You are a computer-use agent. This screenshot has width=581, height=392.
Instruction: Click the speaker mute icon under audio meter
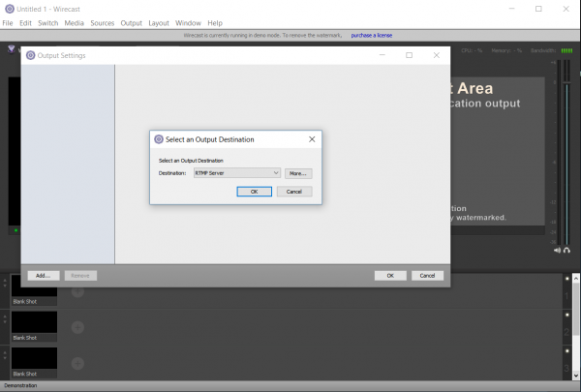pyautogui.click(x=558, y=251)
